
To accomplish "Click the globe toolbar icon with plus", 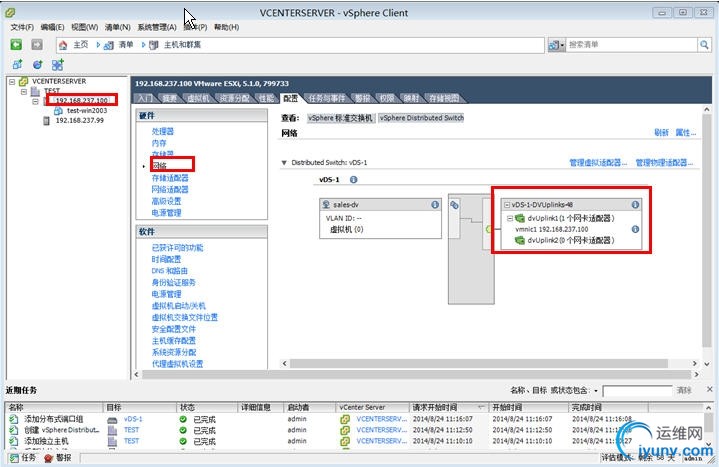I will pyautogui.click(x=38, y=65).
